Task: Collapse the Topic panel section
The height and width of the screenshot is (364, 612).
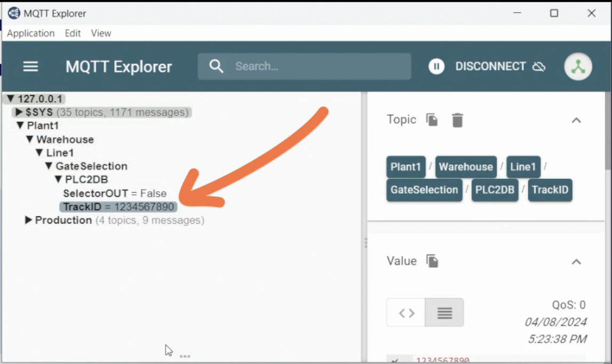Action: 576,121
